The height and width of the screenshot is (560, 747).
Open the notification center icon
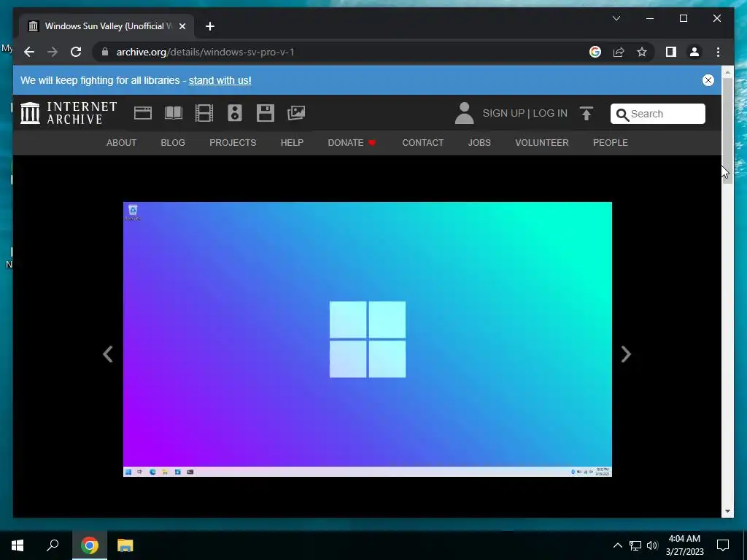point(723,545)
